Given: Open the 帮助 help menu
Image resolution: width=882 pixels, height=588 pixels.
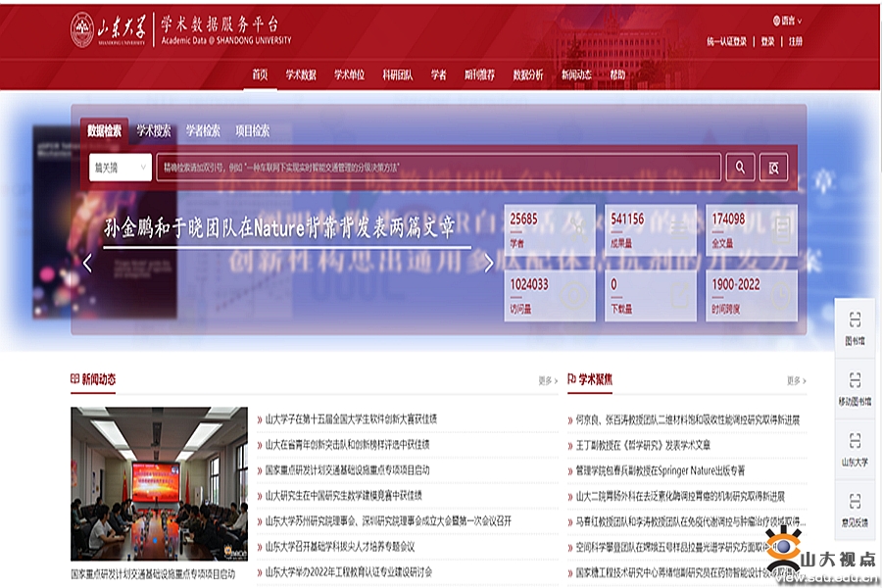Looking at the screenshot, I should point(617,74).
